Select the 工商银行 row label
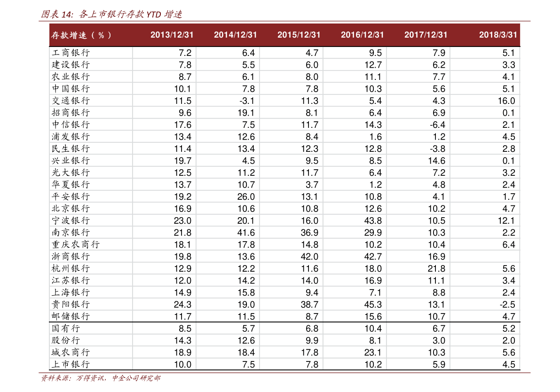 [x=71, y=53]
